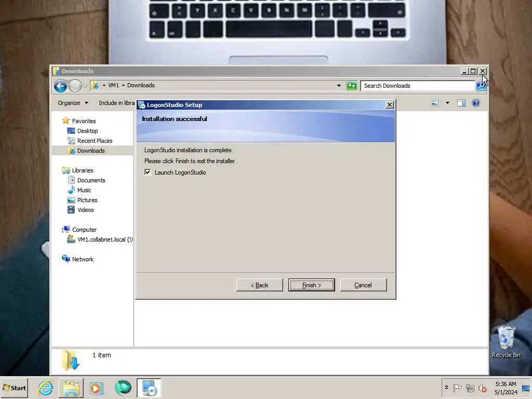Open Recent Places in the sidebar
This screenshot has height=399, width=532.
click(95, 140)
